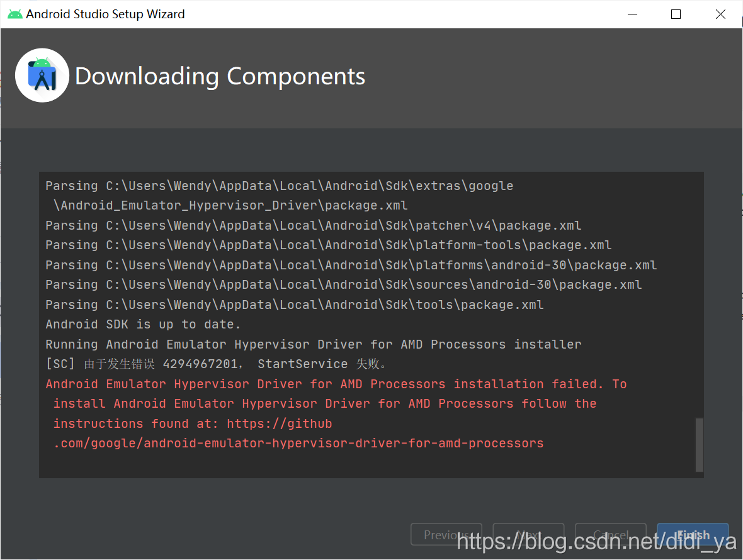Close the Setup Wizard window
This screenshot has height=560, width=743.
coord(720,14)
